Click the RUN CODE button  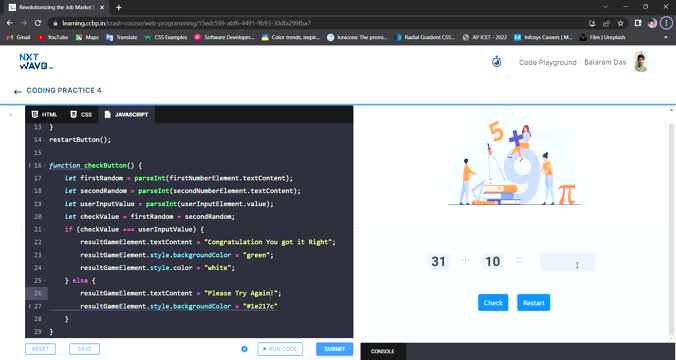pyautogui.click(x=280, y=349)
